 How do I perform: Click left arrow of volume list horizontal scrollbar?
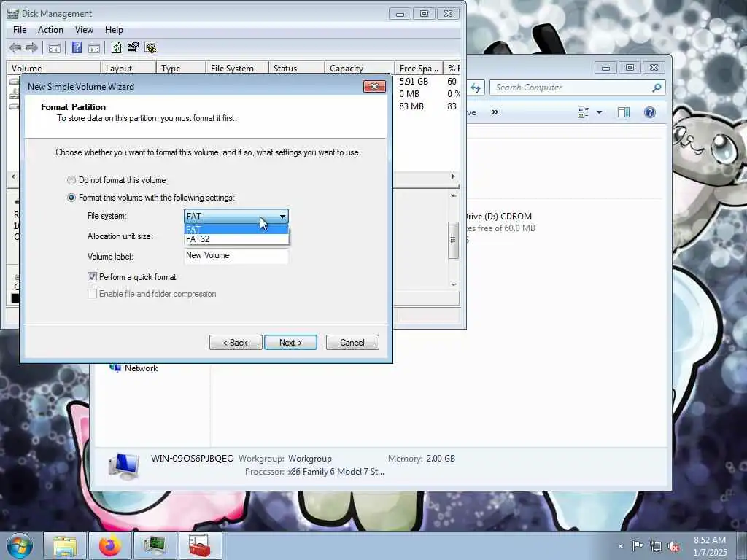click(x=13, y=176)
